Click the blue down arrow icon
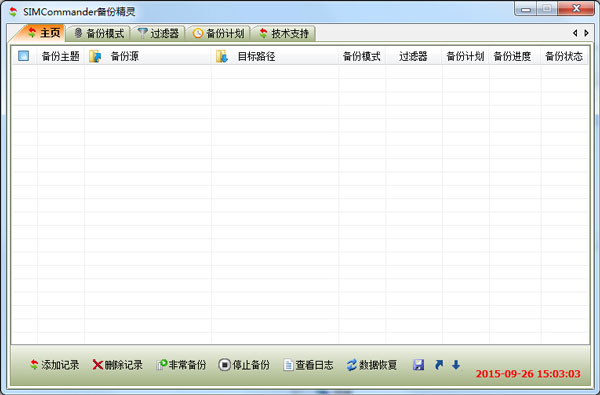This screenshot has height=395, width=600. coord(456,365)
